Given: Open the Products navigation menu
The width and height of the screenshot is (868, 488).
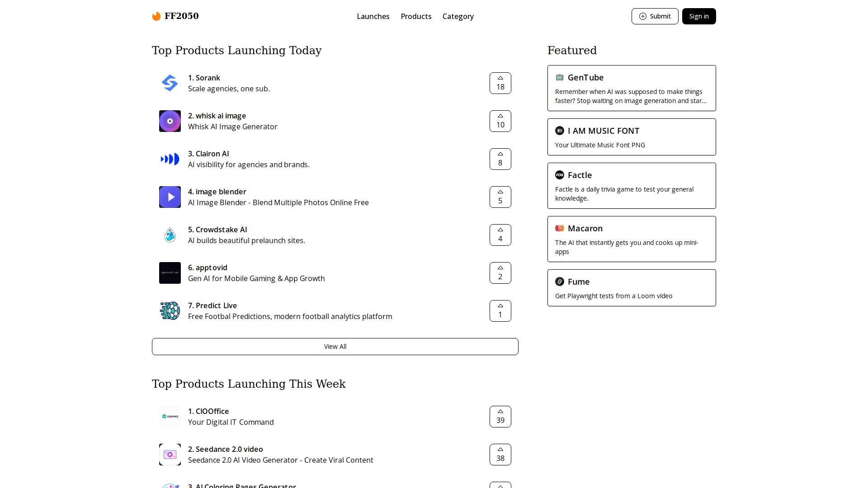Looking at the screenshot, I should click(x=416, y=16).
